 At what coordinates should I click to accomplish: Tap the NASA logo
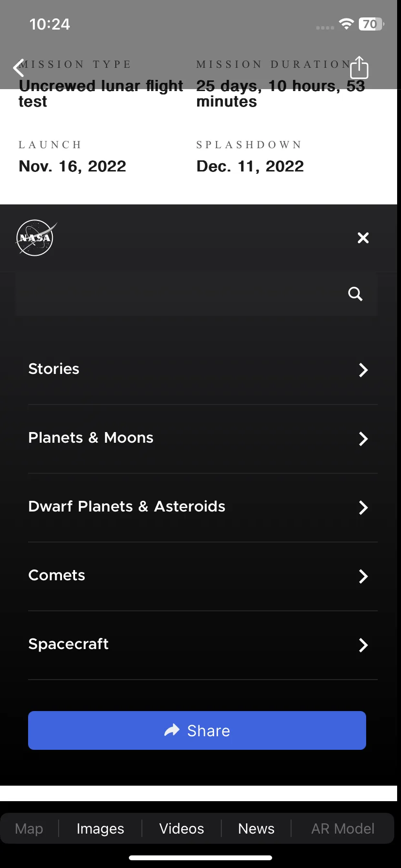(36, 238)
